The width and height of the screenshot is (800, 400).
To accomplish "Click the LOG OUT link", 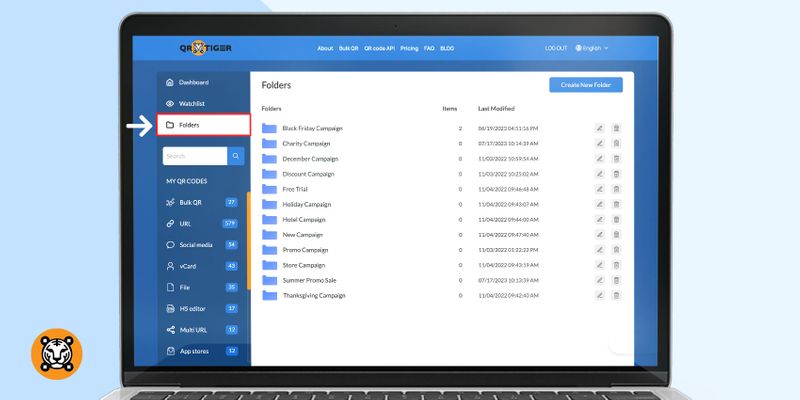I will coord(556,48).
